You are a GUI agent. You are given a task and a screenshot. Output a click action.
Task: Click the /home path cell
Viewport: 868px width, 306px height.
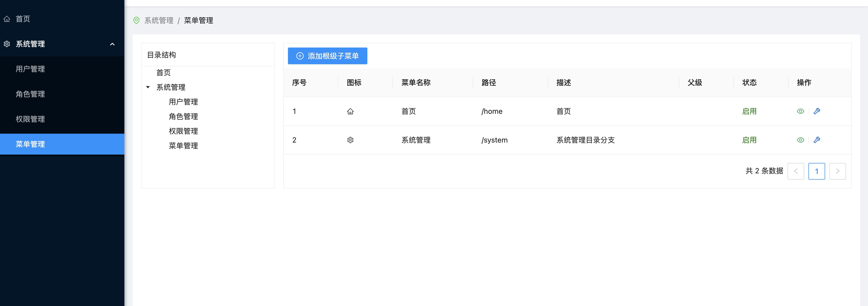point(492,111)
